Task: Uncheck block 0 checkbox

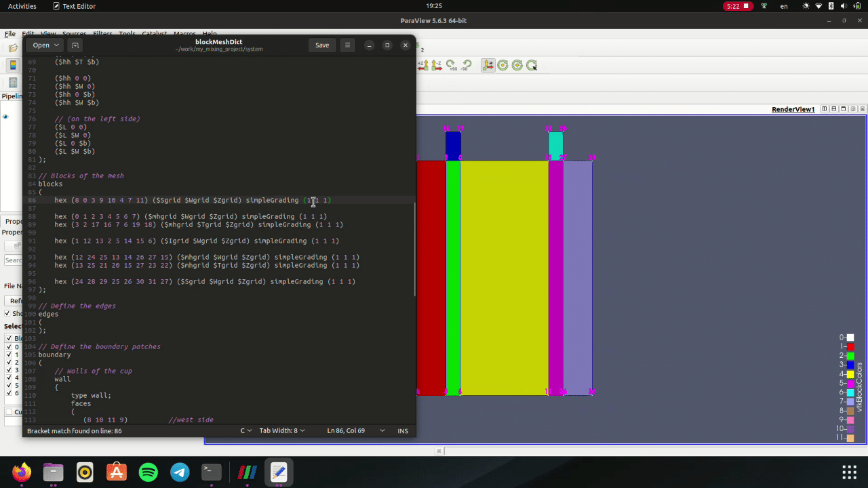Action: click(x=9, y=347)
